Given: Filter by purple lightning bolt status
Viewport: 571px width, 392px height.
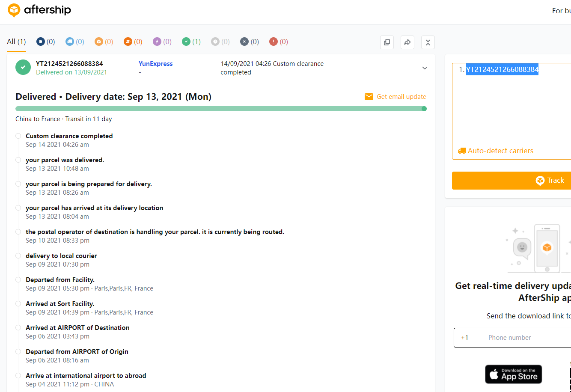Looking at the screenshot, I should (x=157, y=42).
